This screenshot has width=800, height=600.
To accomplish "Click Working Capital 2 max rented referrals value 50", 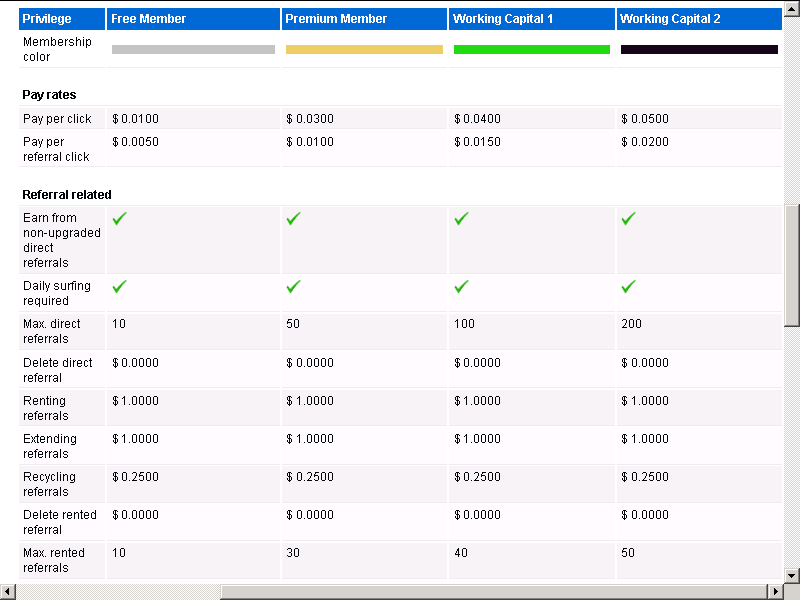I will point(628,553).
